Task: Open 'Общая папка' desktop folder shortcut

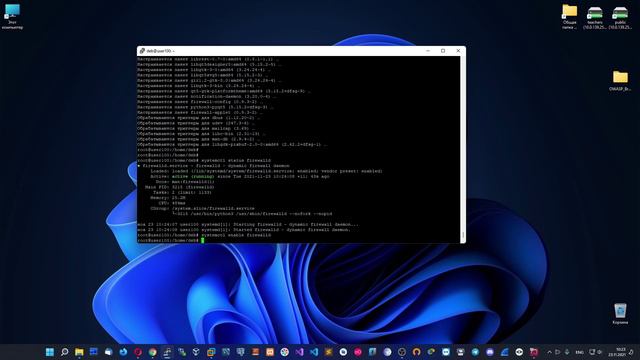Action: (x=569, y=16)
